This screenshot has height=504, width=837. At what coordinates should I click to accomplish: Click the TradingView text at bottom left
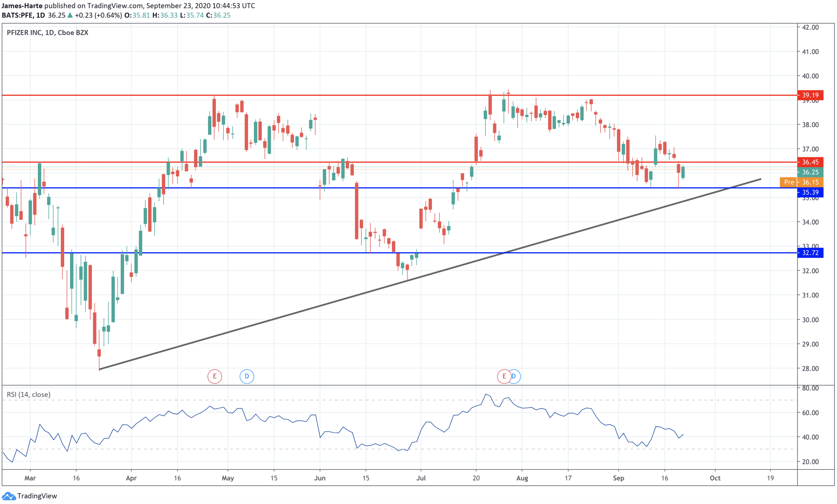pos(37,496)
